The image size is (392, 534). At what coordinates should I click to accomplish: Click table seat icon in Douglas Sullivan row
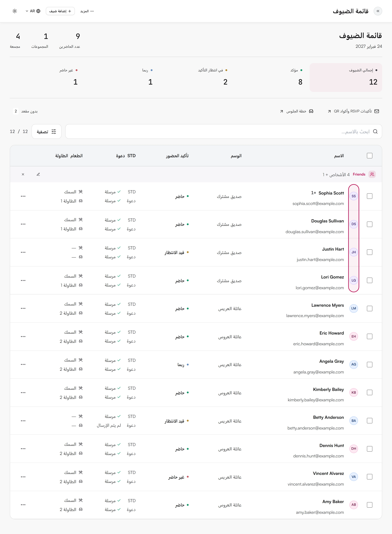[81, 229]
